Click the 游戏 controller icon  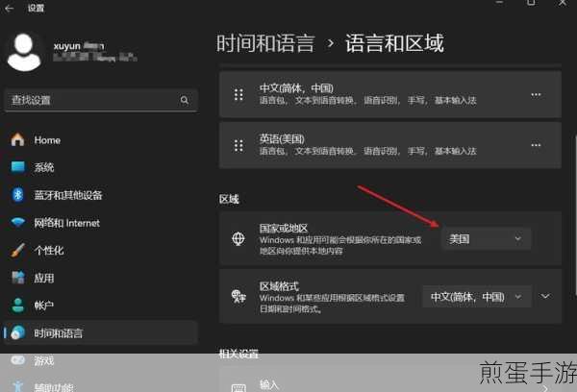(x=17, y=360)
